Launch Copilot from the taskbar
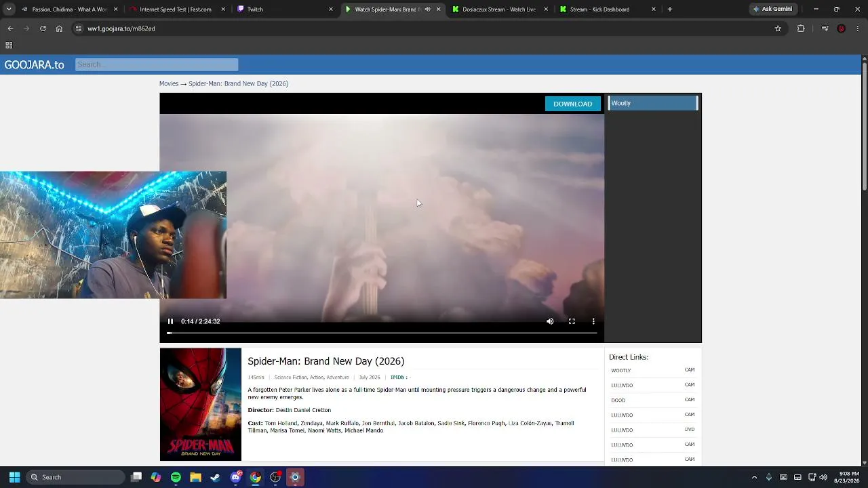 tap(156, 477)
